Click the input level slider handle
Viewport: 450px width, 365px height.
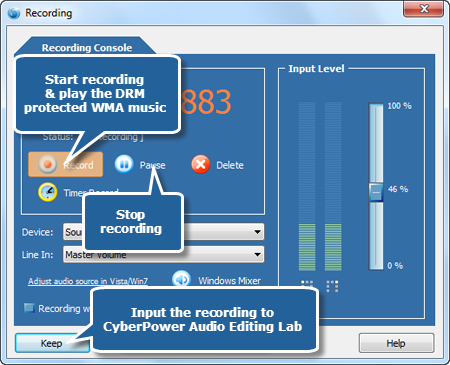tap(376, 192)
